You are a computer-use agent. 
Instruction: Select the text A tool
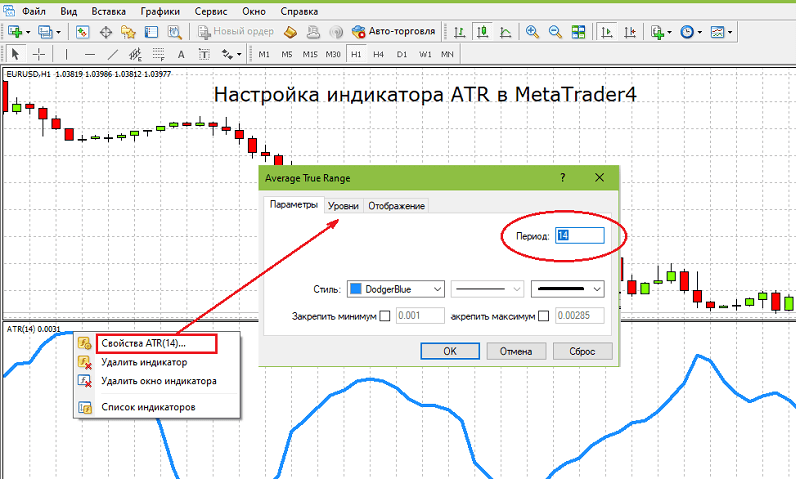(181, 55)
